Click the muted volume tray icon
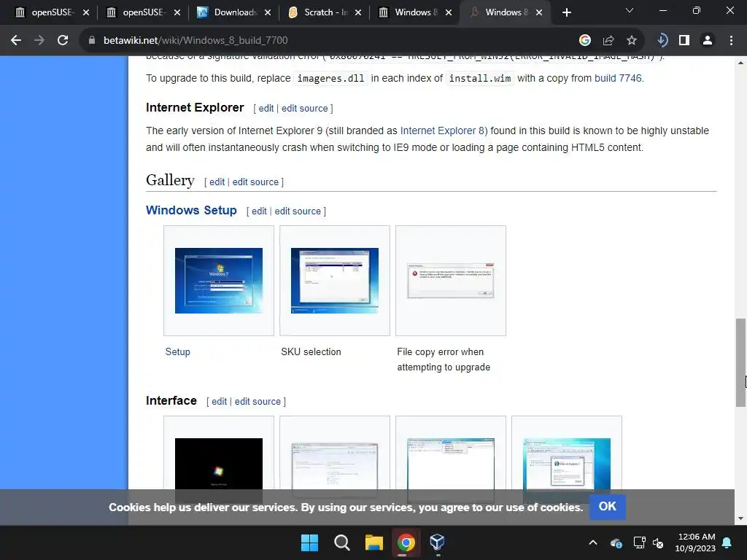The image size is (747, 560). [658, 542]
